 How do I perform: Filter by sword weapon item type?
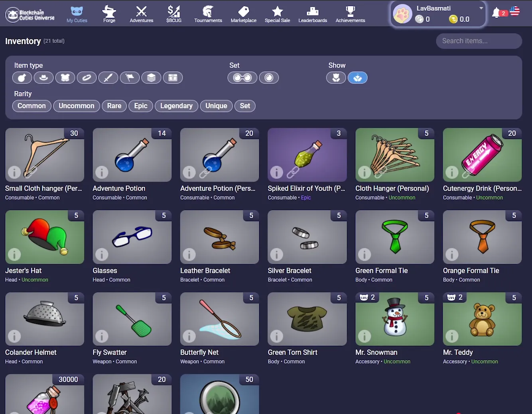coord(108,78)
